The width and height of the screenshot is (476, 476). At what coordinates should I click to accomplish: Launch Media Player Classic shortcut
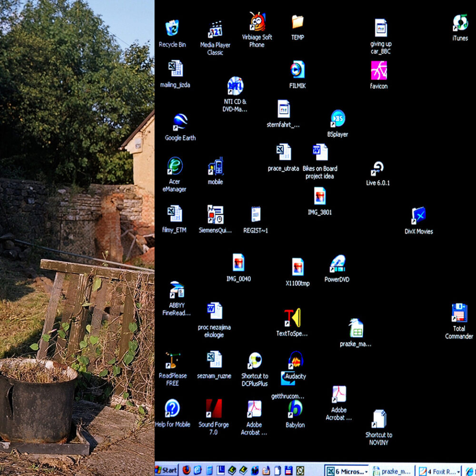[215, 30]
